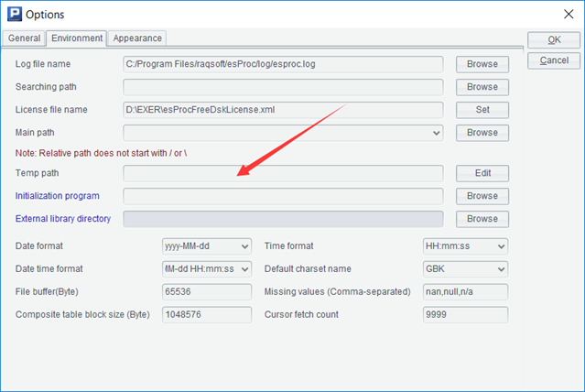Click Edit next to Temp path
Image resolution: width=585 pixels, height=392 pixels.
[482, 173]
